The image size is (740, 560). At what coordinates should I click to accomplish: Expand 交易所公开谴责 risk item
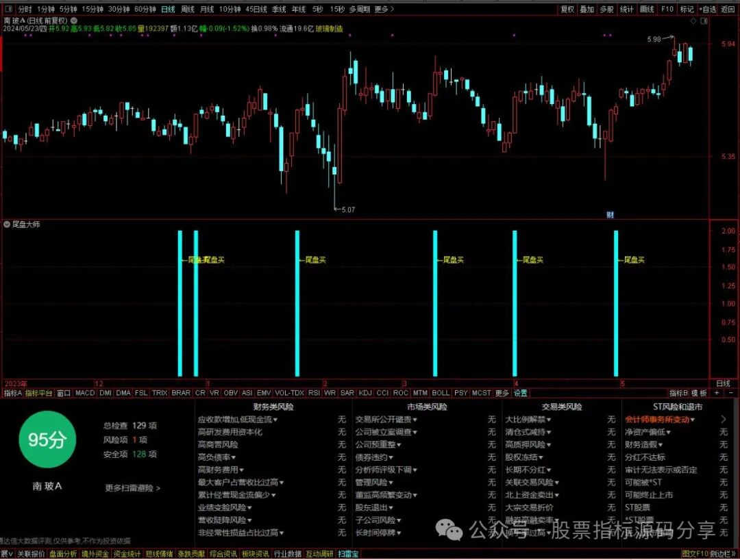pyautogui.click(x=386, y=419)
